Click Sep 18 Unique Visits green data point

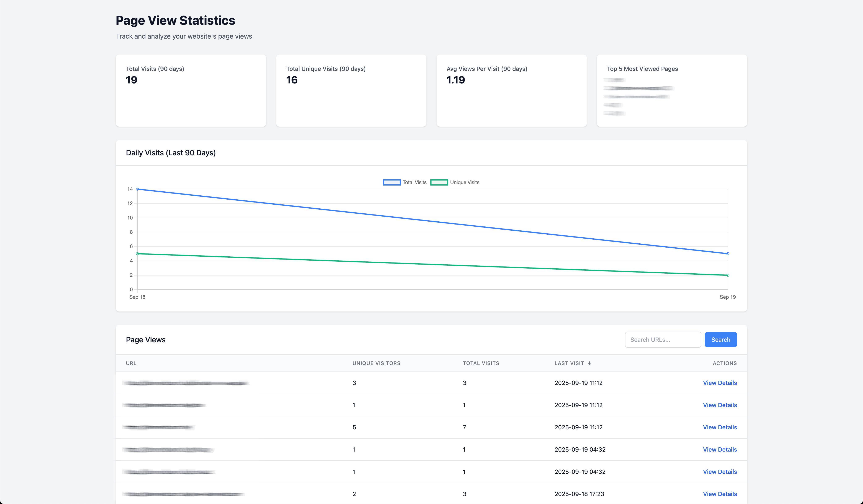pyautogui.click(x=137, y=253)
